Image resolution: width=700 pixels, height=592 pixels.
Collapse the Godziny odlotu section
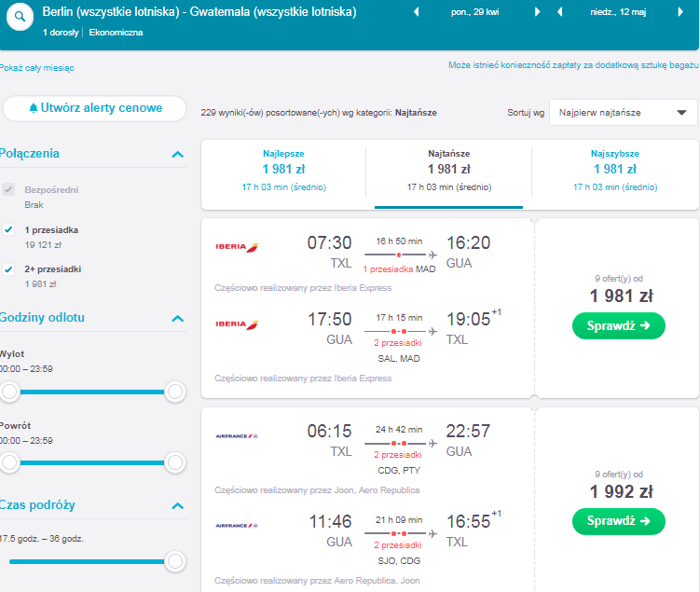click(178, 318)
